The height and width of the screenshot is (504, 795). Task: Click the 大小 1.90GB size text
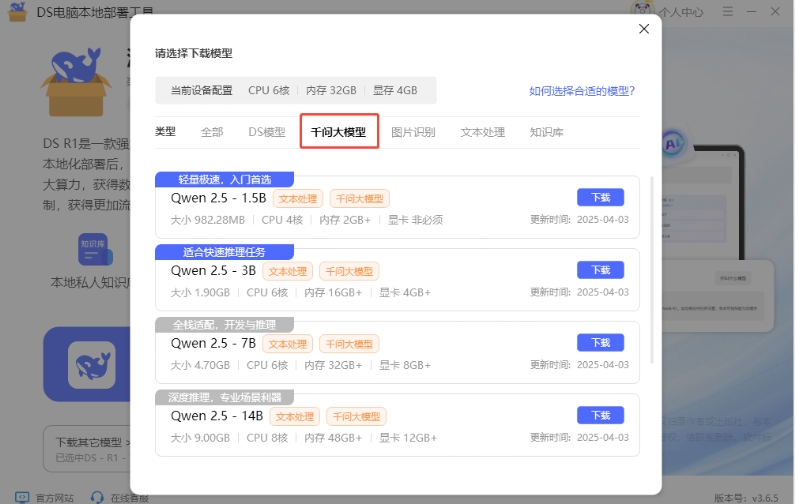click(x=200, y=293)
